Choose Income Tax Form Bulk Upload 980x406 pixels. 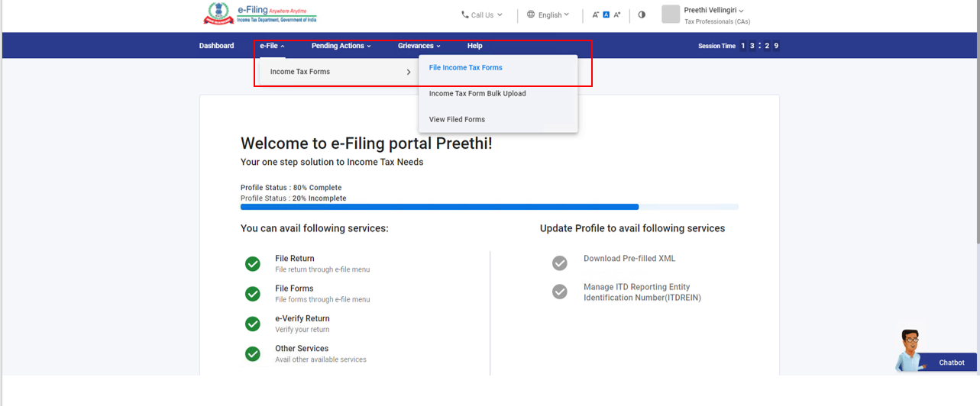click(477, 94)
